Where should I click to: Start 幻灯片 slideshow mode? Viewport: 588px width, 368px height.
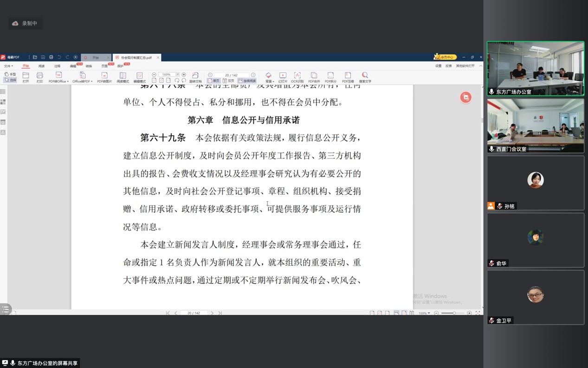[x=283, y=77]
